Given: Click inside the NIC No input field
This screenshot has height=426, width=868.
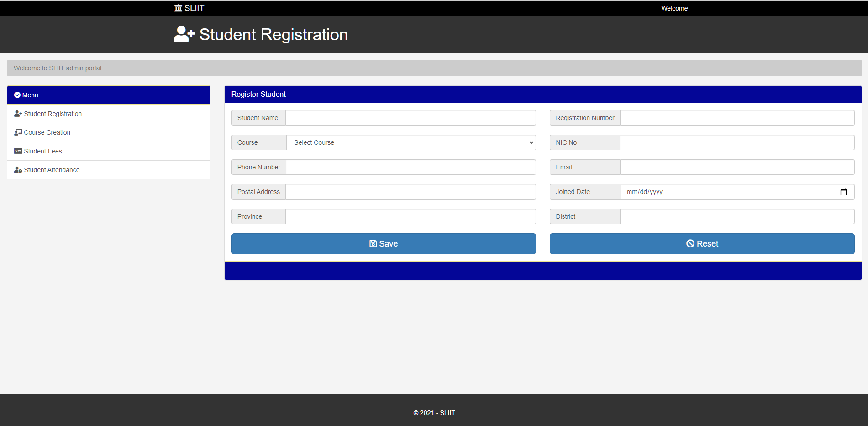Looking at the screenshot, I should [x=737, y=142].
